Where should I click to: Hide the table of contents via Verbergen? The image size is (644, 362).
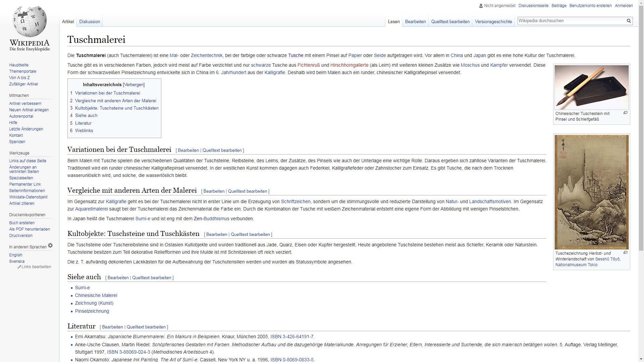[134, 85]
